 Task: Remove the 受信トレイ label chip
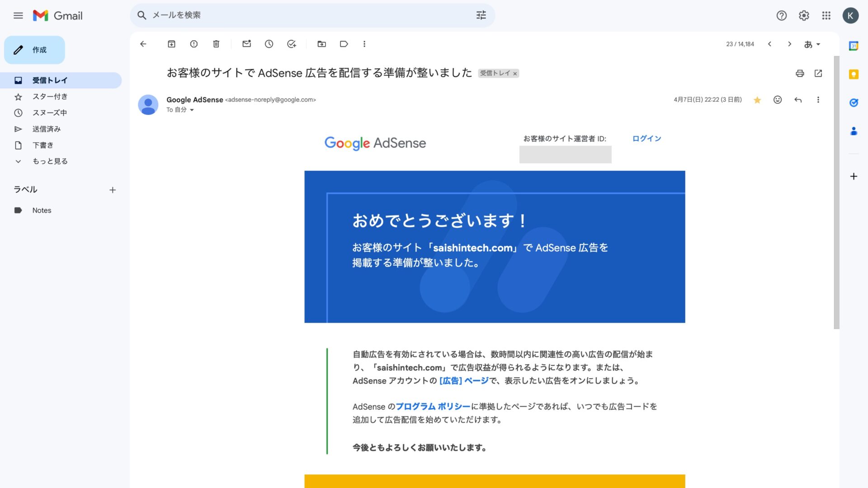tap(515, 74)
